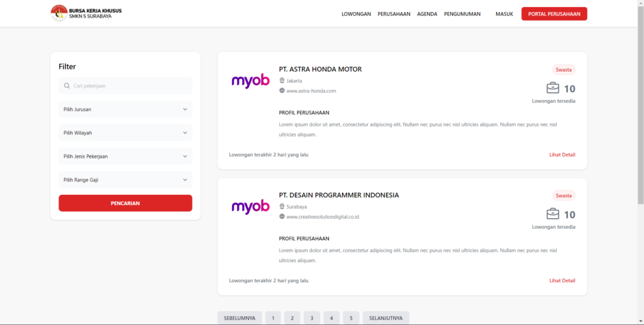Open the Pengumuman menu item
Screen dimensions: 644x325
[x=462, y=14]
